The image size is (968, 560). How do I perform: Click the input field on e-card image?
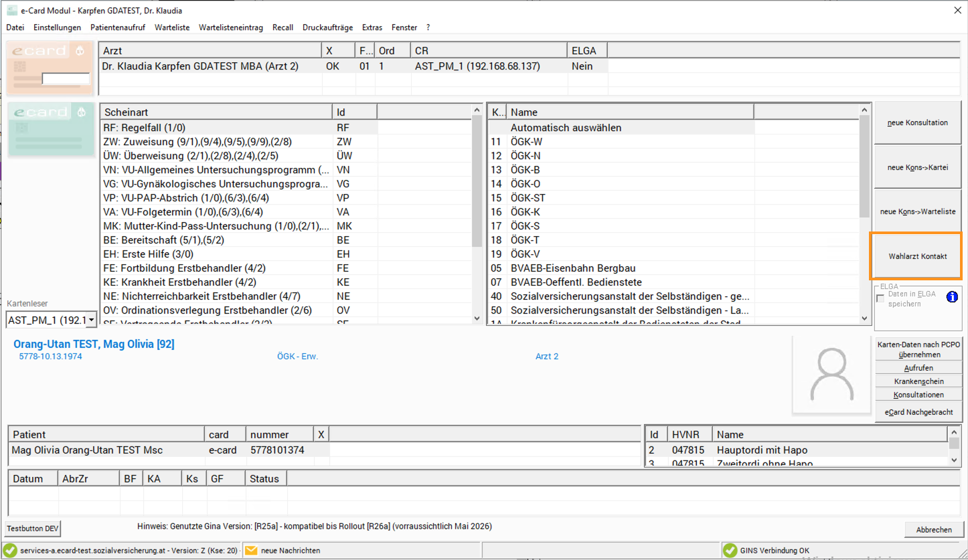(x=66, y=79)
